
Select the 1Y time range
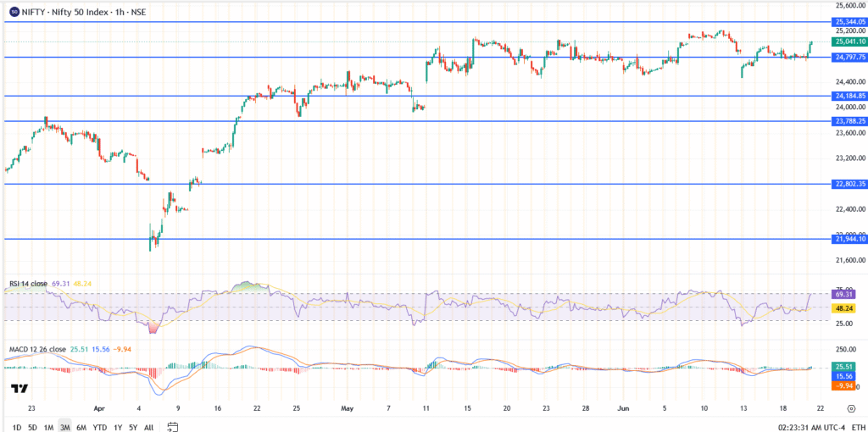tap(117, 427)
